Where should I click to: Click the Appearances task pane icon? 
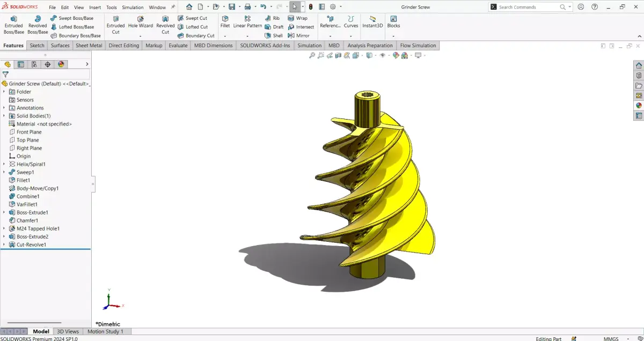click(x=639, y=106)
